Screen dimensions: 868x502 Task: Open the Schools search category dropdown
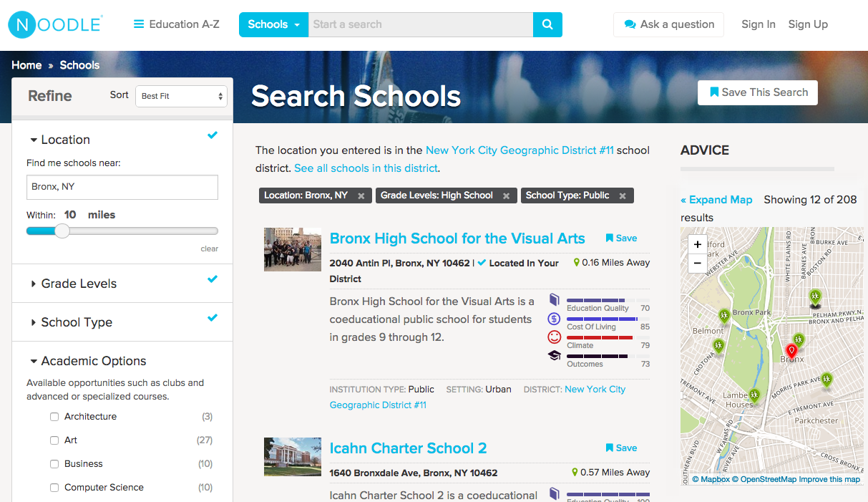pos(274,24)
